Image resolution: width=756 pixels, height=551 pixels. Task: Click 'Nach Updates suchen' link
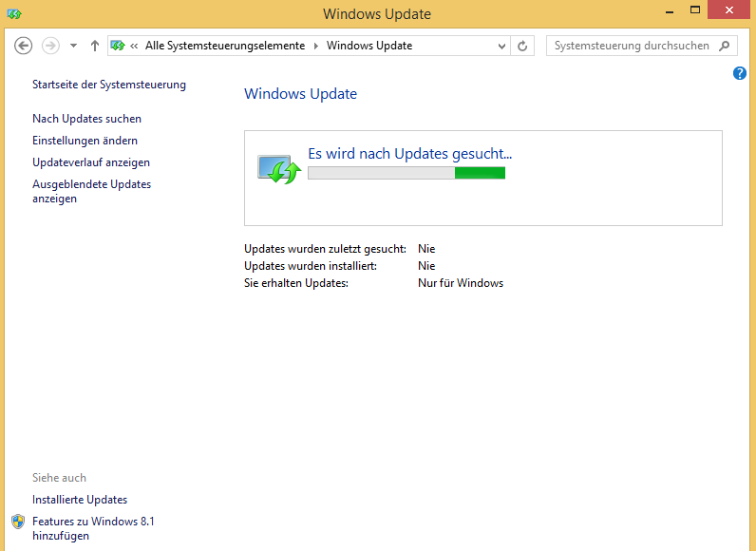(86, 119)
